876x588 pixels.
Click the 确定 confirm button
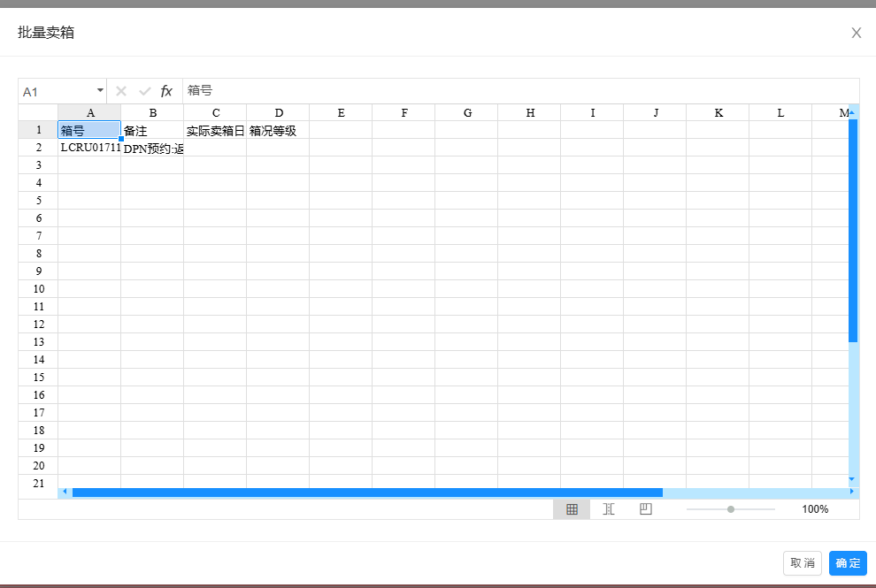848,563
